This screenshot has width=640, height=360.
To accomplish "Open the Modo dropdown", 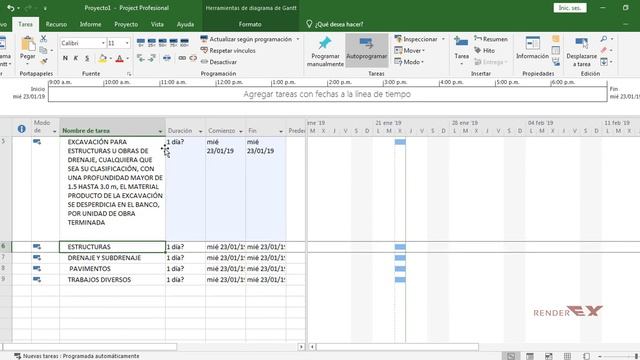I will click(x=409, y=62).
